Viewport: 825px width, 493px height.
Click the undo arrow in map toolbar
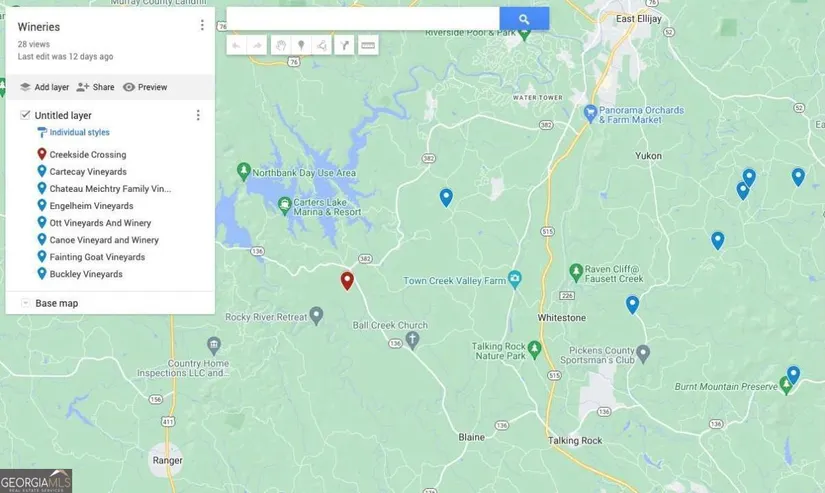pos(236,45)
